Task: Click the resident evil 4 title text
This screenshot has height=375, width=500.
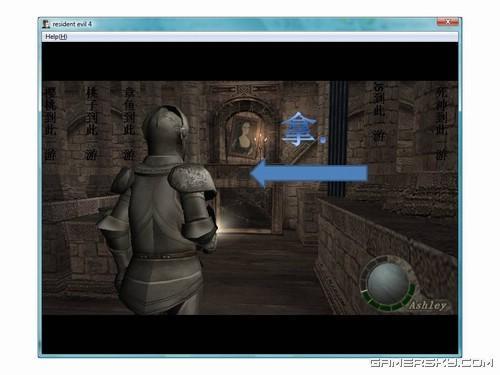Action: pos(72,24)
